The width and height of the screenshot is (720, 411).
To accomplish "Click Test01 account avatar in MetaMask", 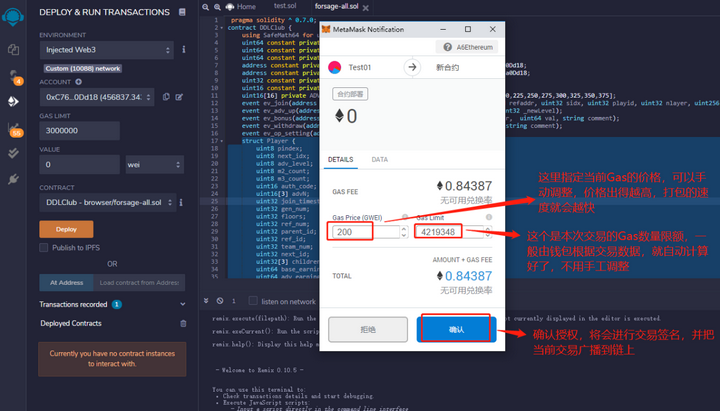I will click(x=335, y=68).
